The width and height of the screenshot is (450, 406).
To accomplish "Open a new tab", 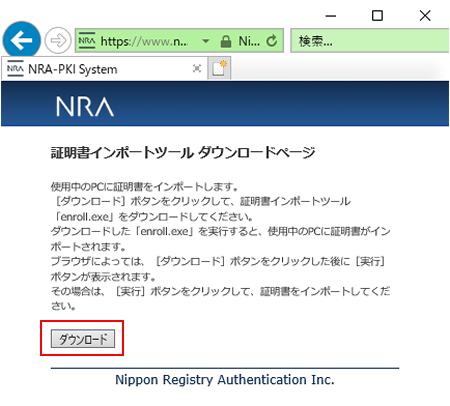I will point(219,68).
